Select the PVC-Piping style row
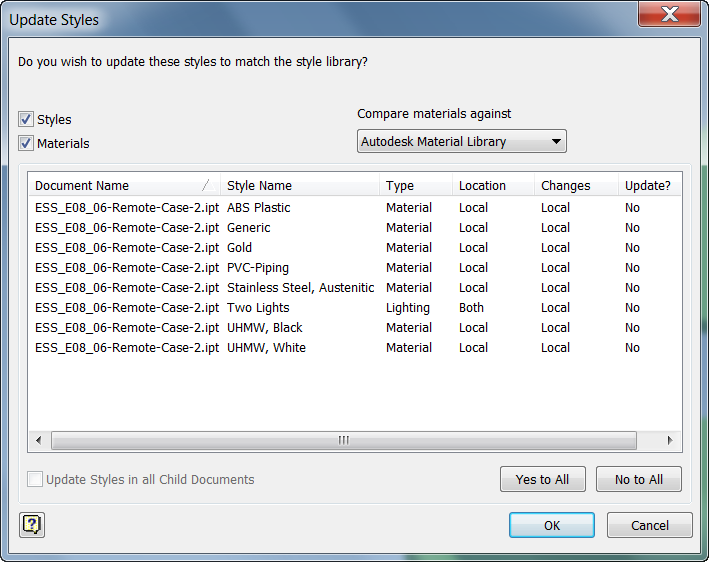 [355, 268]
